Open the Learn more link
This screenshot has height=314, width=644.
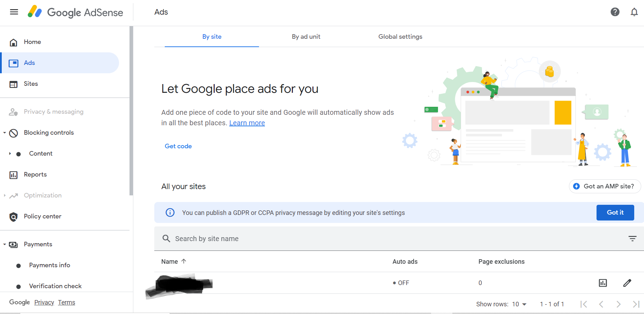pyautogui.click(x=247, y=123)
